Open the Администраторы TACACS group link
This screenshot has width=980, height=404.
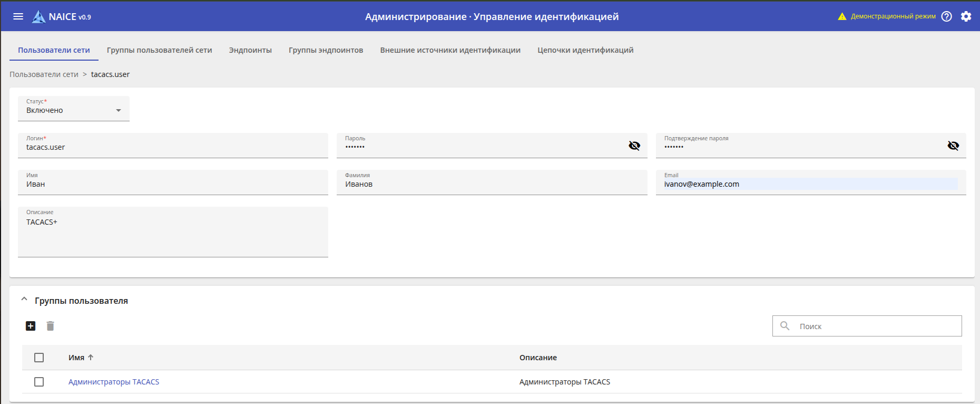tap(114, 382)
